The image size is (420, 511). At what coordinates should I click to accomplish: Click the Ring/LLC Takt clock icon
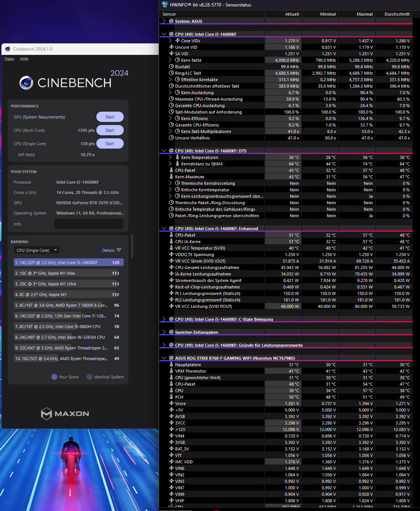click(x=171, y=73)
